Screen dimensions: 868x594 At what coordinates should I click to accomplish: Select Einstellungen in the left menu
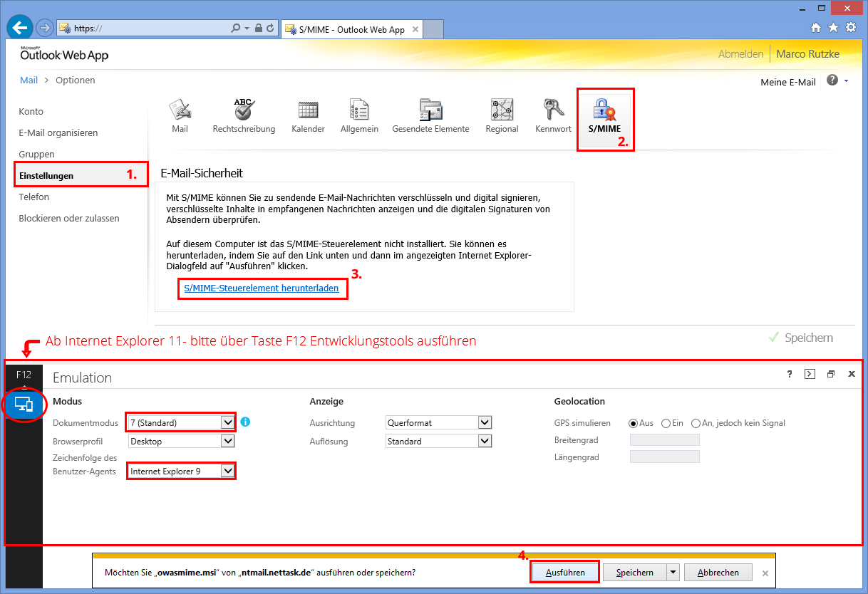click(46, 175)
